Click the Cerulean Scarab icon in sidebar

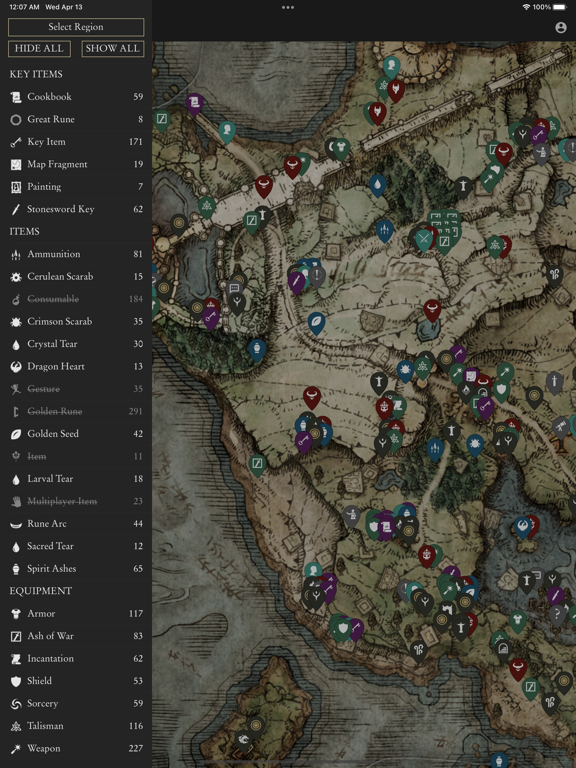16,277
